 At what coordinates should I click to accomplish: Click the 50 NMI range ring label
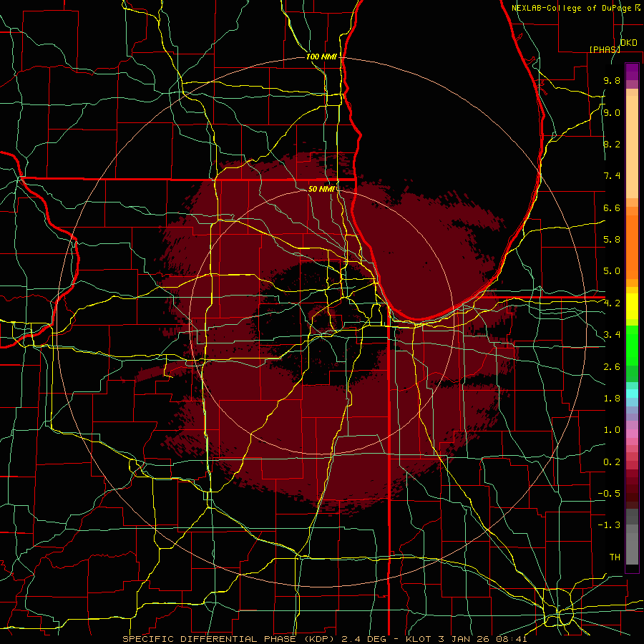321,189
